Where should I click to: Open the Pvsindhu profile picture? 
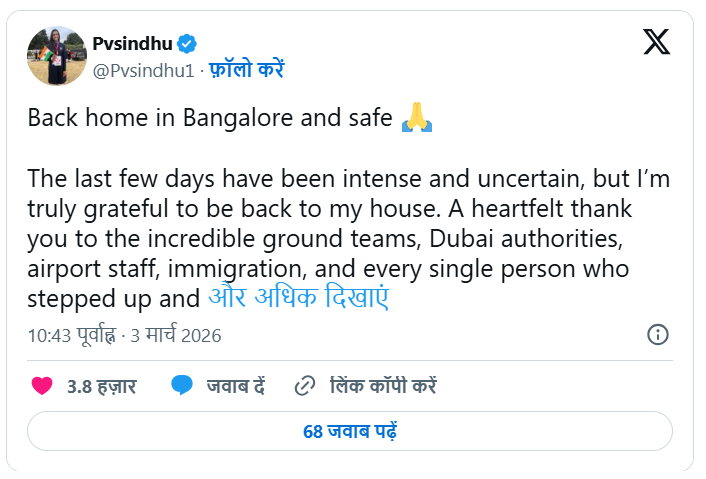point(56,55)
